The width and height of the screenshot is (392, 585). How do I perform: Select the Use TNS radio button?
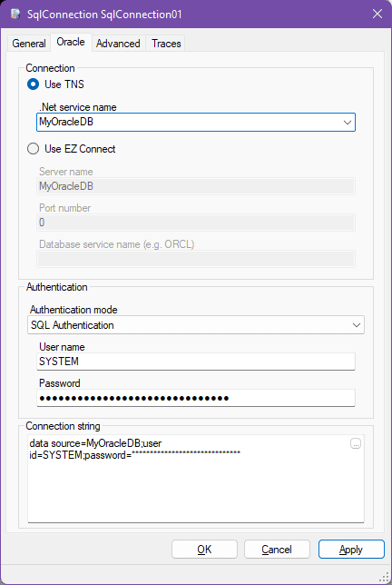point(34,84)
